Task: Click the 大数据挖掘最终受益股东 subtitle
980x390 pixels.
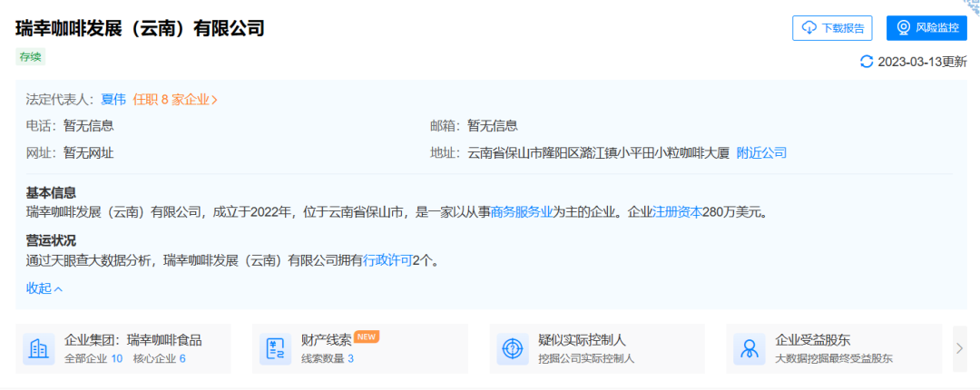Action: click(834, 359)
